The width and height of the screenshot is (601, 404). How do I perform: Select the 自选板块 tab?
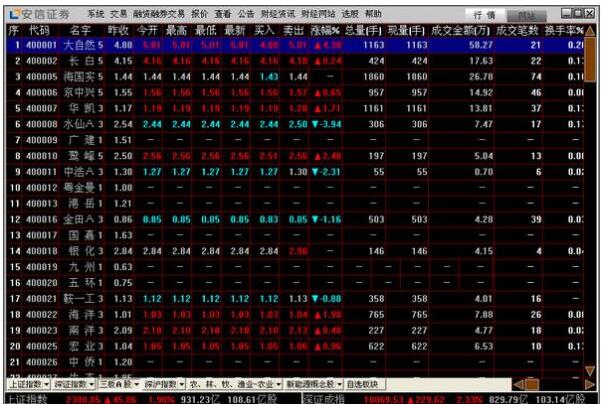click(363, 384)
